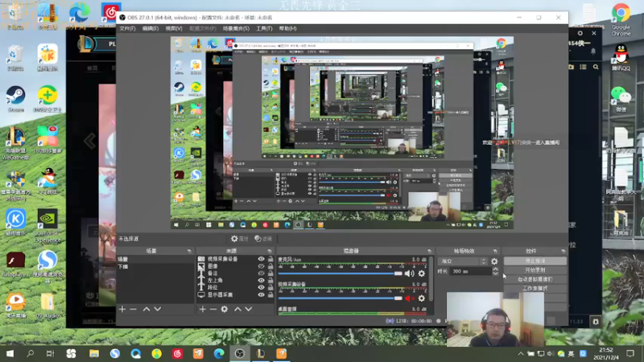Open taskbar search magnifier
The width and height of the screenshot is (644, 362).
tap(30, 353)
